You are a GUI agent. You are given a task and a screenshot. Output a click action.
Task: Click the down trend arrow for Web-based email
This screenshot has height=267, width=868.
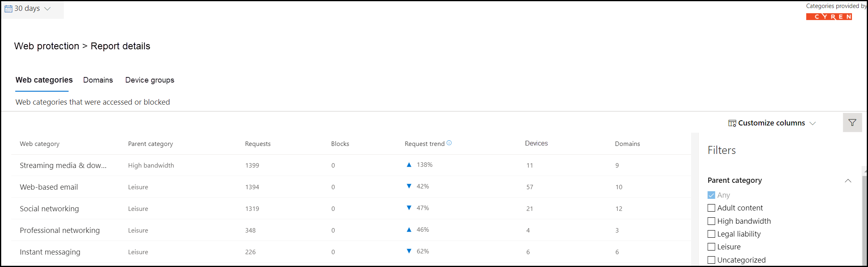tap(409, 186)
